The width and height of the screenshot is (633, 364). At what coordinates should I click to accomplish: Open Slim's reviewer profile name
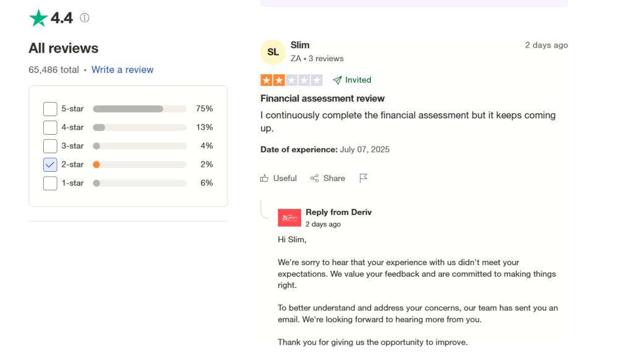[300, 45]
